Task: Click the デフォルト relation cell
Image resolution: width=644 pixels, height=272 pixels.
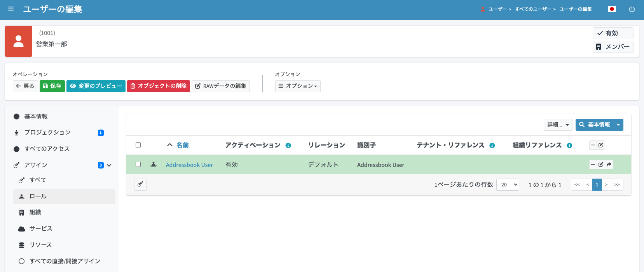Action: 323,165
